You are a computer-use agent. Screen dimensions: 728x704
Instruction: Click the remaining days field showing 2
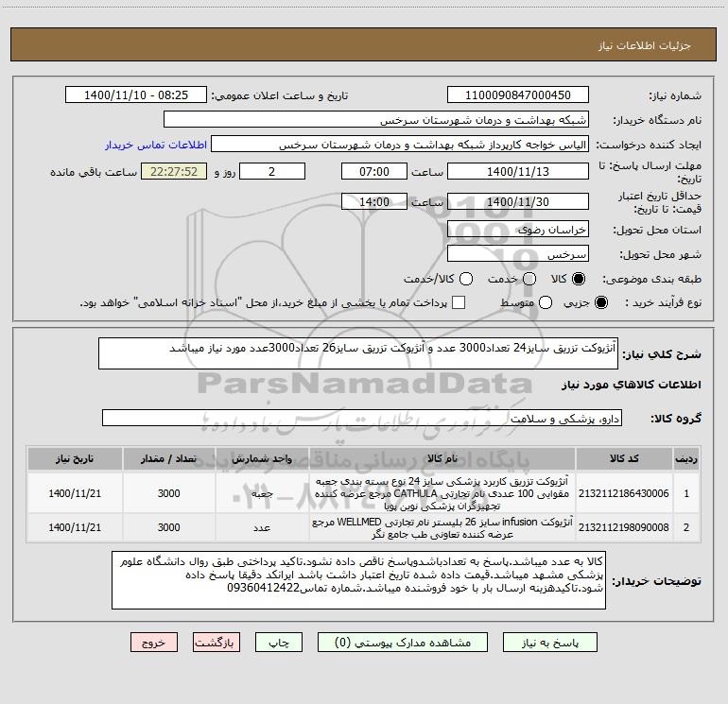pos(272,171)
